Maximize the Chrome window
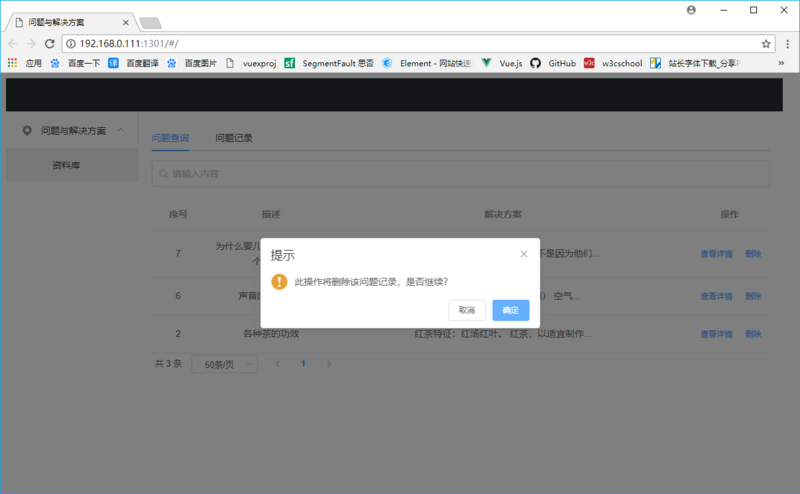Image resolution: width=800 pixels, height=494 pixels. [754, 10]
